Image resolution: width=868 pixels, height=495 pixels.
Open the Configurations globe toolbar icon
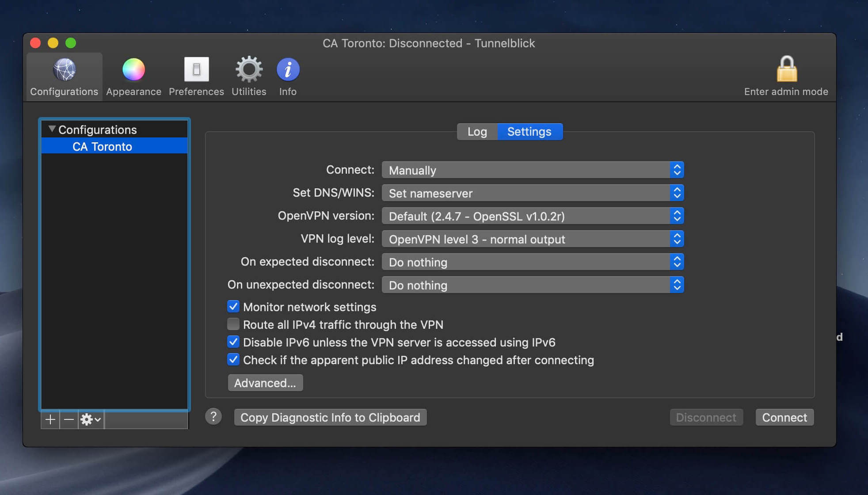64,70
